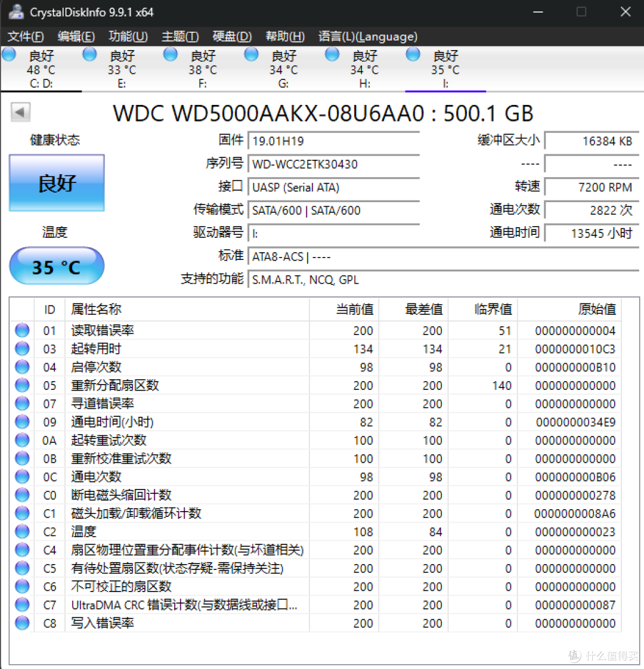
Task: Click status icon for 09 通电时间(小时)
Action: pos(22,422)
